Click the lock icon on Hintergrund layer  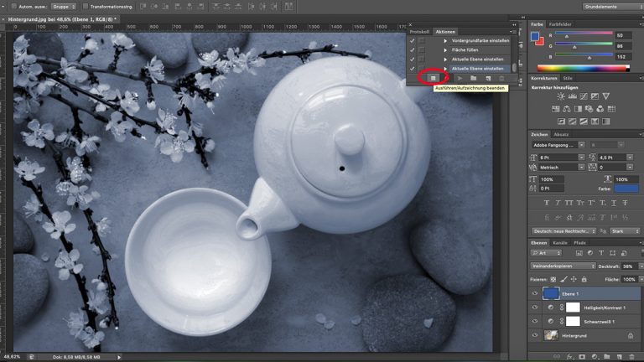(630, 335)
